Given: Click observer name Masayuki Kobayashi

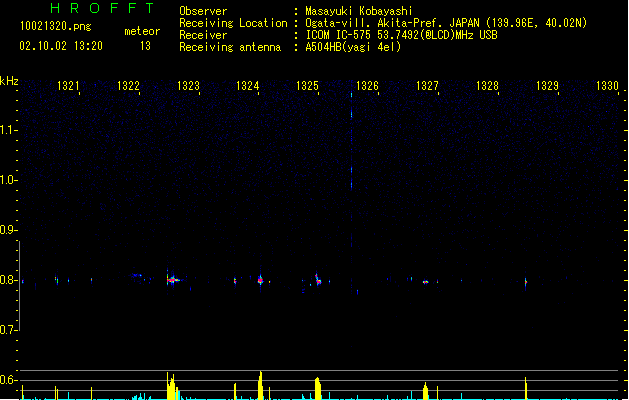Looking at the screenshot, I should 359,11.
